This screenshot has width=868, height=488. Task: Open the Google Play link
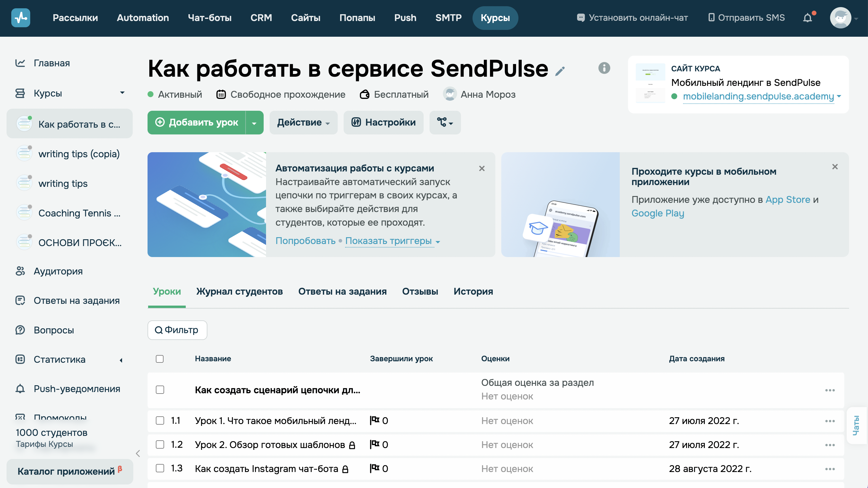pyautogui.click(x=657, y=213)
